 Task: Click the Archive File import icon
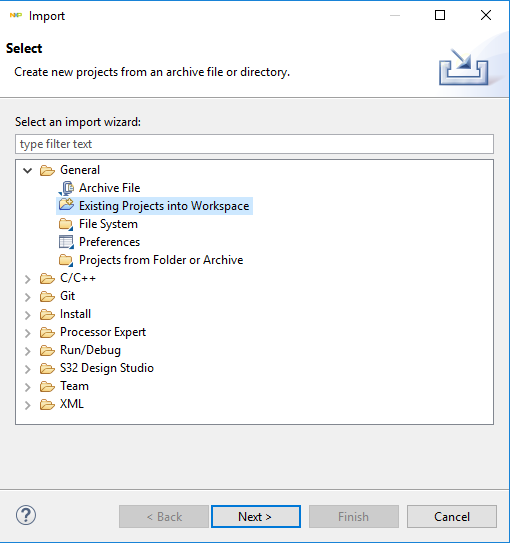(66, 188)
